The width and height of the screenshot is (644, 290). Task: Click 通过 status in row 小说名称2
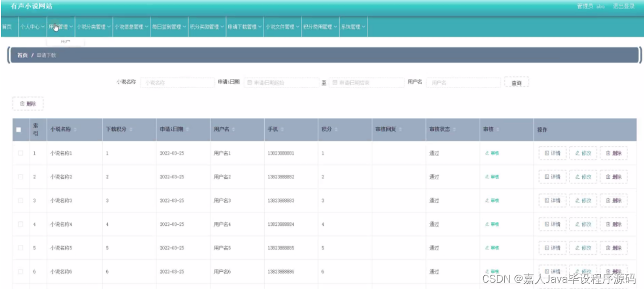click(x=434, y=177)
